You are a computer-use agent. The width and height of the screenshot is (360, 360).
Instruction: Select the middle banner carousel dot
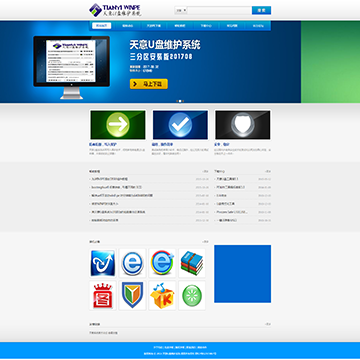(x=180, y=101)
